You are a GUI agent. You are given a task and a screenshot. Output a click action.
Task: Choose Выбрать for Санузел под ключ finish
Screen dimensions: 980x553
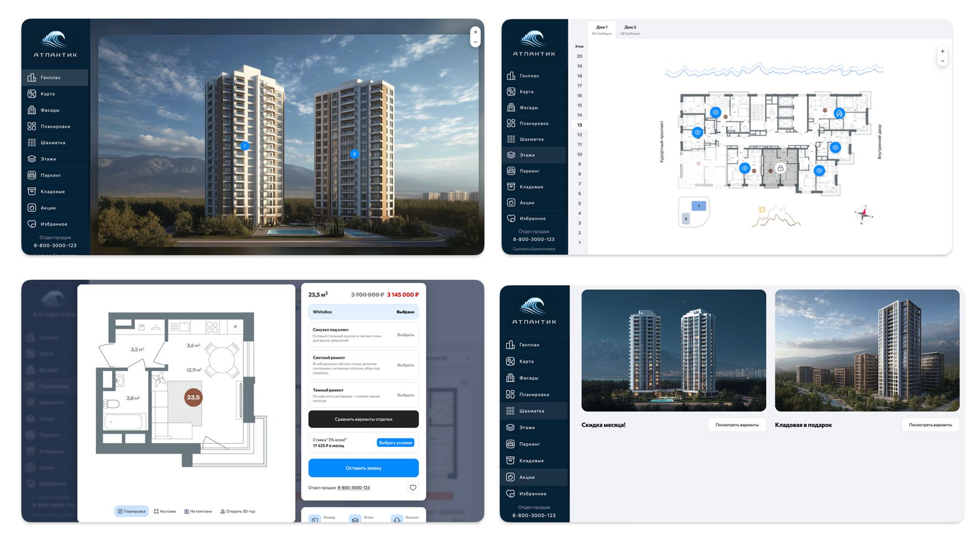tap(406, 335)
